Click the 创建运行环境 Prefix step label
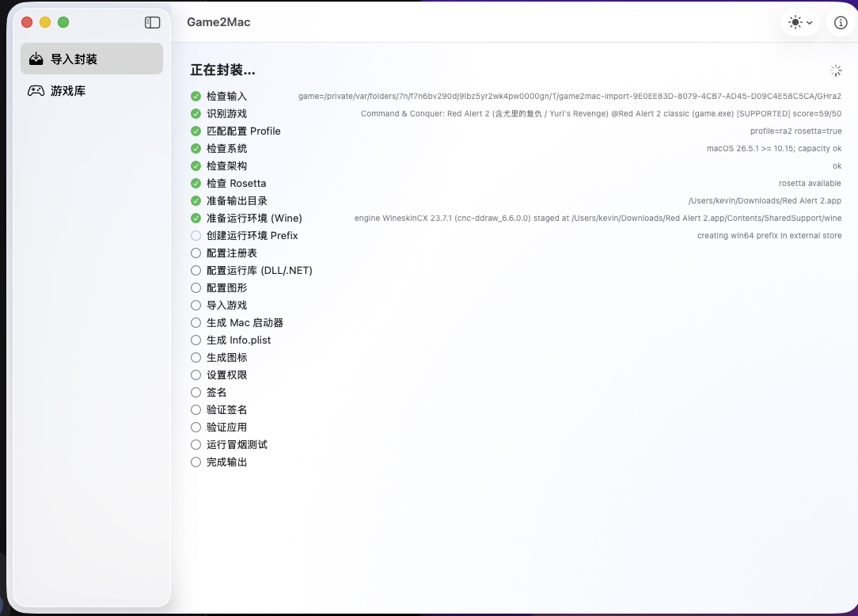858x616 pixels. click(252, 235)
